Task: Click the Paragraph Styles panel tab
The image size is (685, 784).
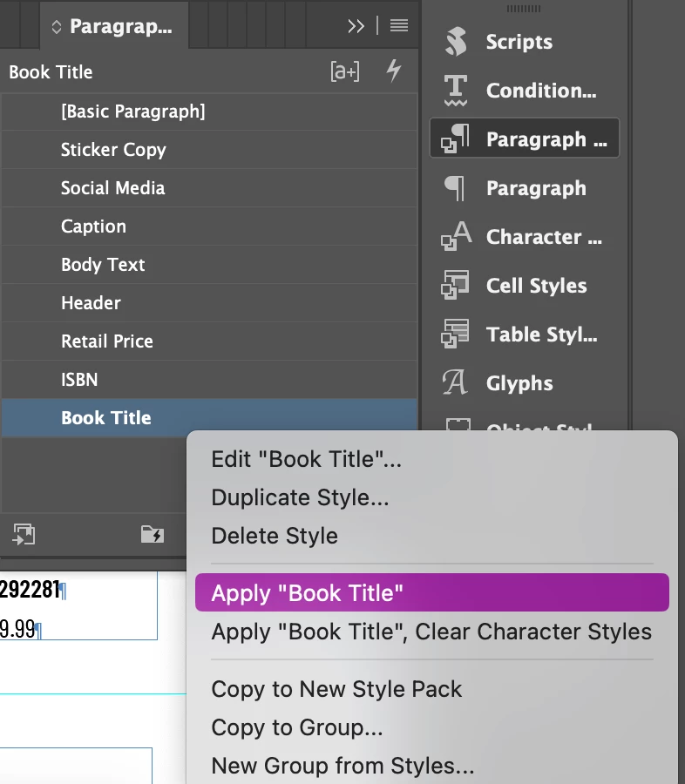Action: (x=114, y=26)
